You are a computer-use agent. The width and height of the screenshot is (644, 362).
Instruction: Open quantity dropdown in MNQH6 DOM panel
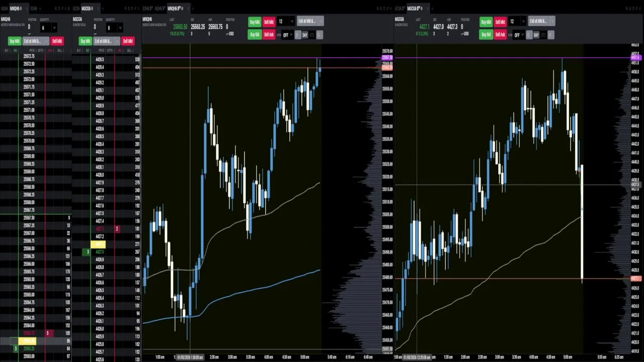(54, 28)
